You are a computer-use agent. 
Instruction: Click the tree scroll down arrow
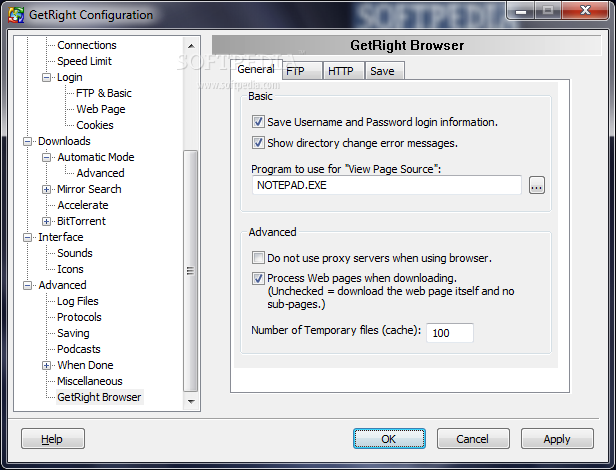191,401
